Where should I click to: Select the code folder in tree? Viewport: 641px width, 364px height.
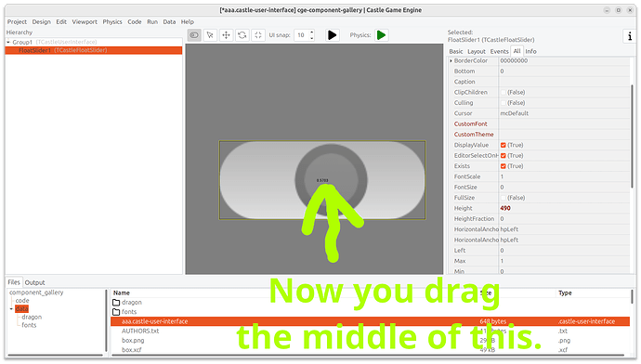click(x=22, y=301)
